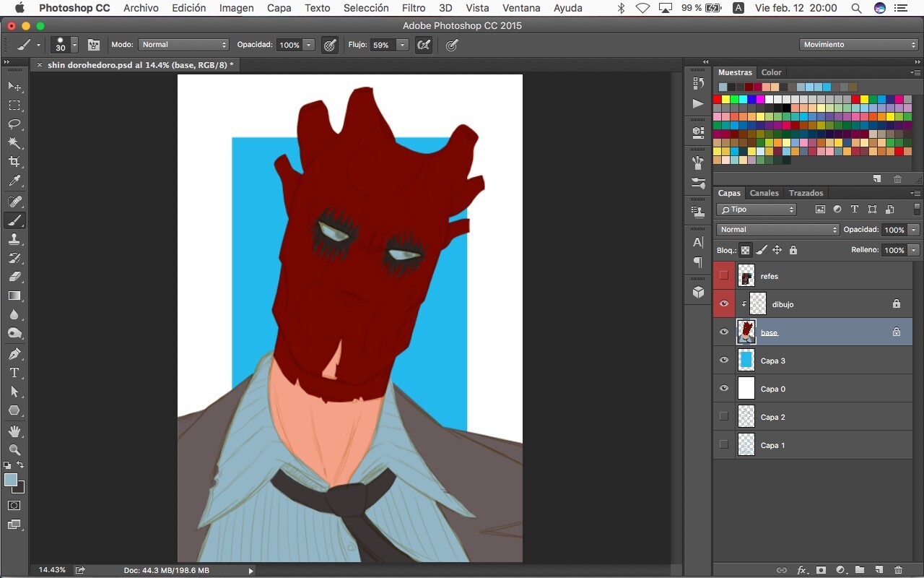Toggle Quick Mask mode

click(x=14, y=506)
